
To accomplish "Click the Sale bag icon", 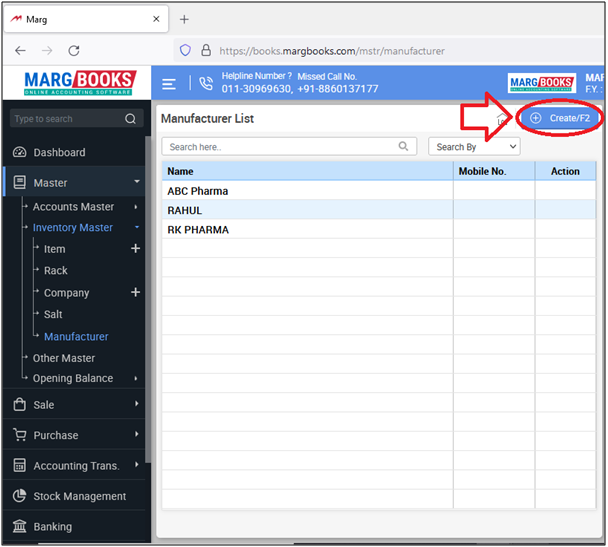I will (20, 404).
